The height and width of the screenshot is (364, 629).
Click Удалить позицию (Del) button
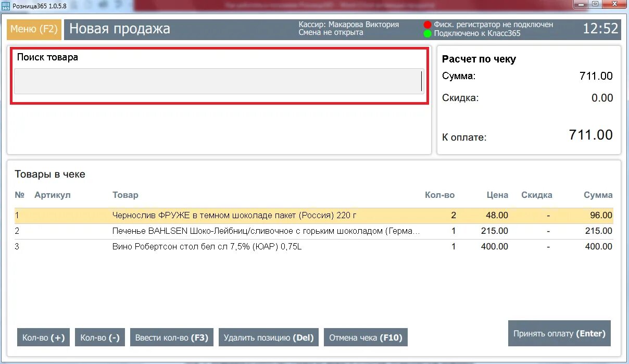269,337
